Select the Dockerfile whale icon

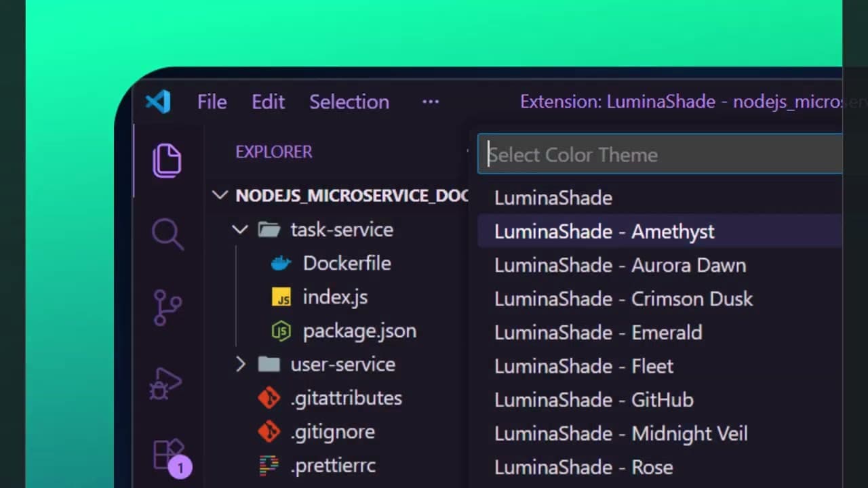(280, 263)
